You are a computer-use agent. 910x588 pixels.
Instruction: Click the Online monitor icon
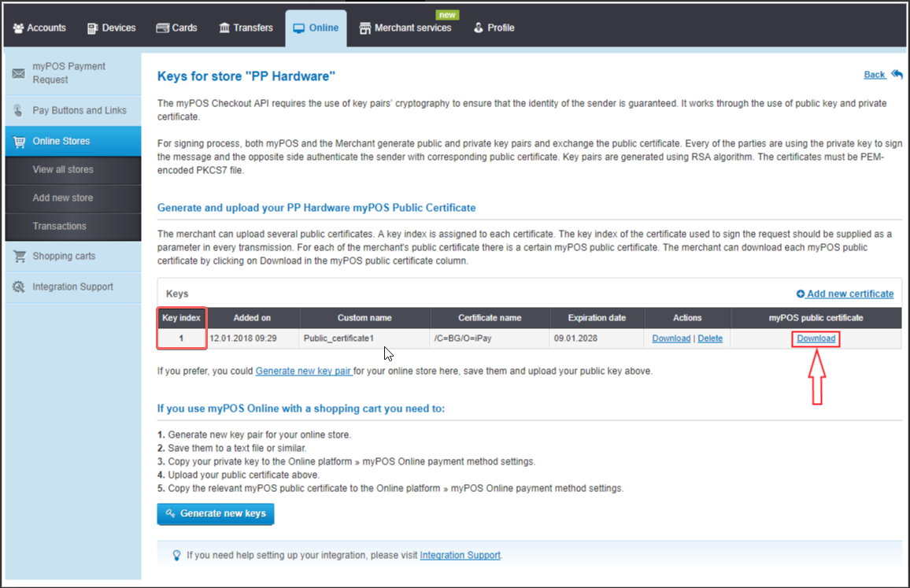298,28
